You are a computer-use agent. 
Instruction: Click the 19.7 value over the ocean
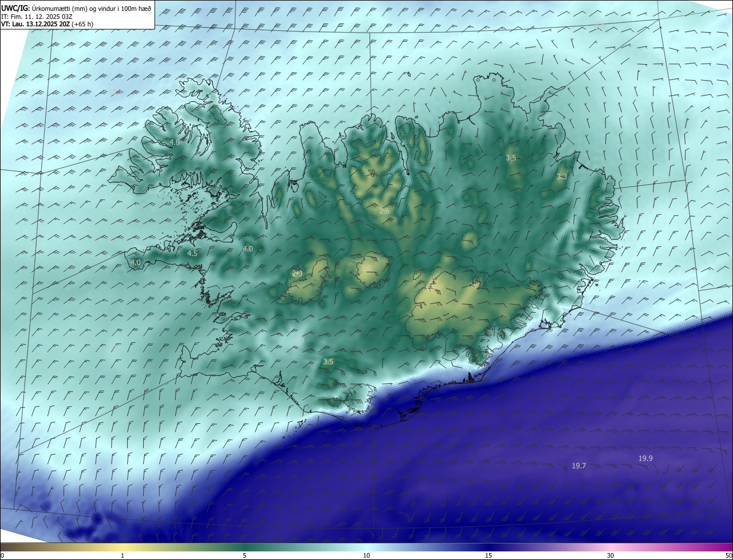tap(579, 466)
